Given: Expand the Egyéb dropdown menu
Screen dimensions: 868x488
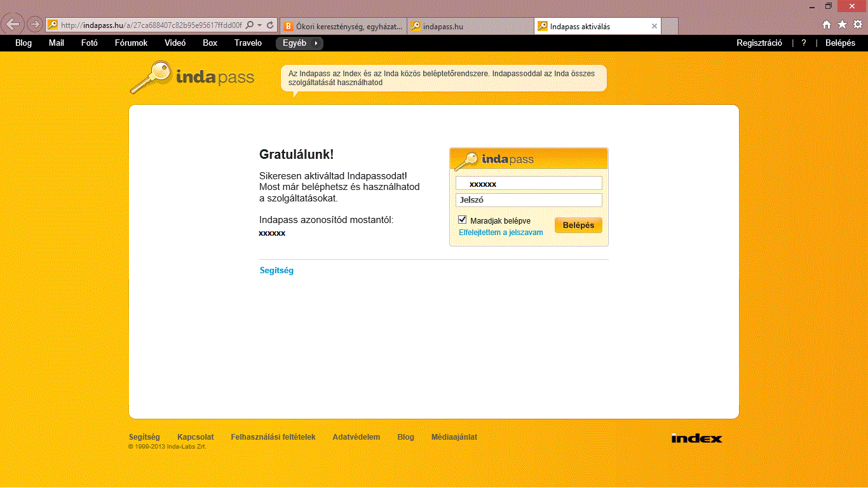Looking at the screenshot, I should click(299, 43).
